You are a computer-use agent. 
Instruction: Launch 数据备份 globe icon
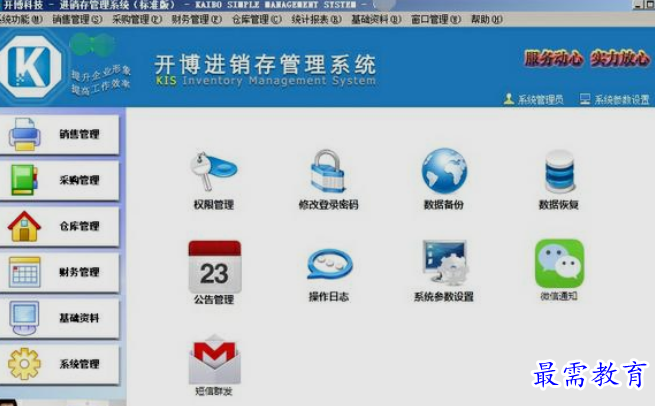point(444,171)
